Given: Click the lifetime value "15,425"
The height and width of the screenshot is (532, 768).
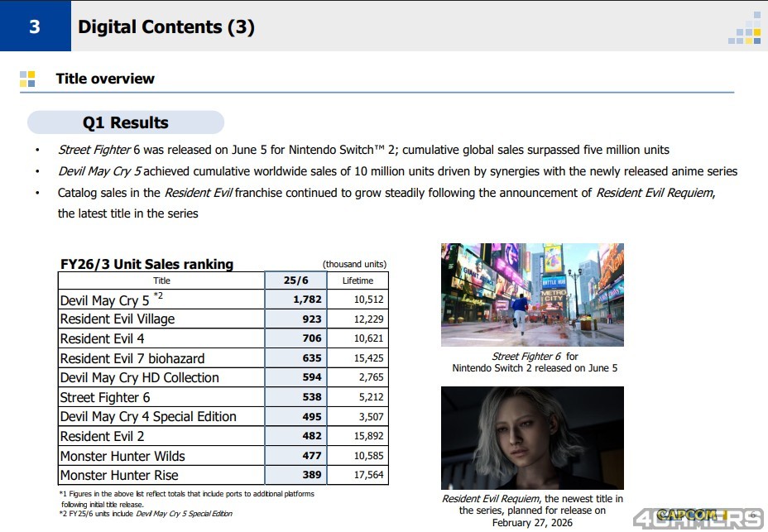Looking at the screenshot, I should click(x=369, y=358).
